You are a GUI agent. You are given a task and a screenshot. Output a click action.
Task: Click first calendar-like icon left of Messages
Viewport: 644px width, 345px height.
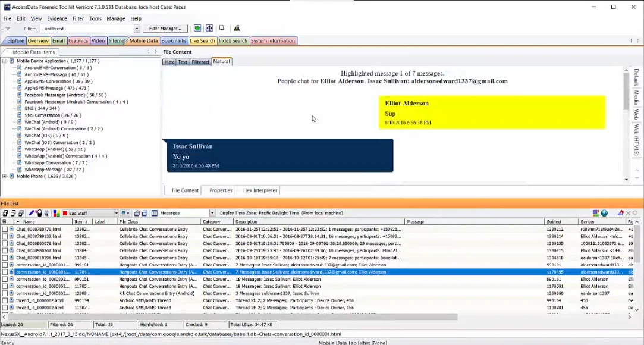click(137, 213)
